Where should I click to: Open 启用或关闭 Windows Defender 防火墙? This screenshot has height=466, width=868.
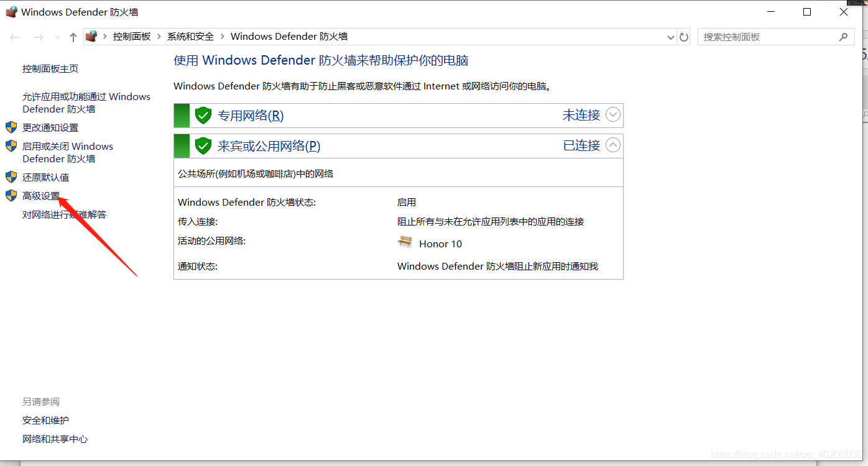pos(68,152)
